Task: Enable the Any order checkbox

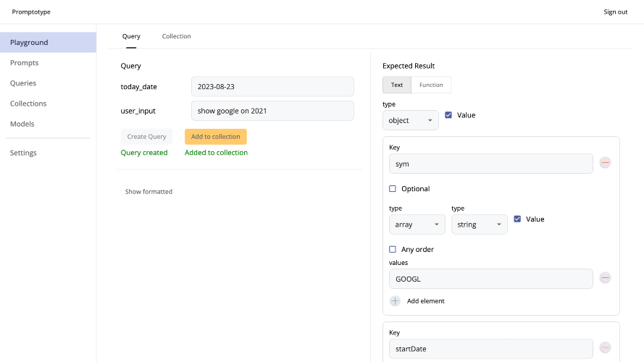Action: pyautogui.click(x=393, y=250)
